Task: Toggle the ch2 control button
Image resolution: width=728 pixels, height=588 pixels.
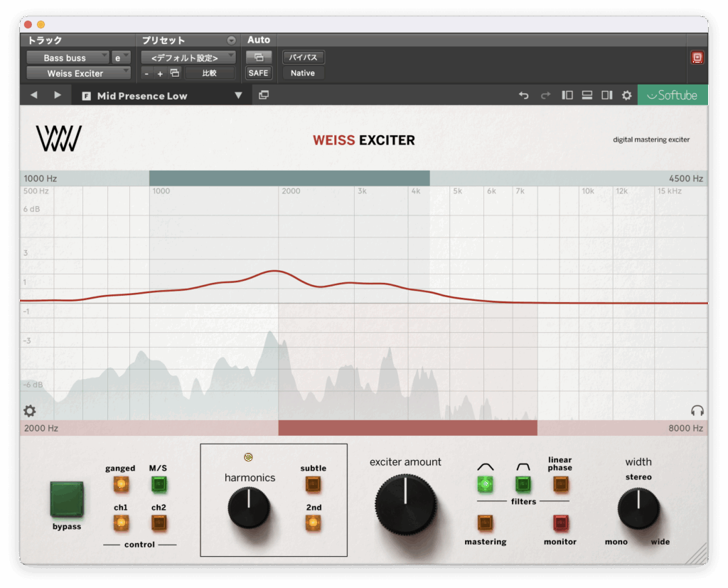Action: pyautogui.click(x=159, y=523)
